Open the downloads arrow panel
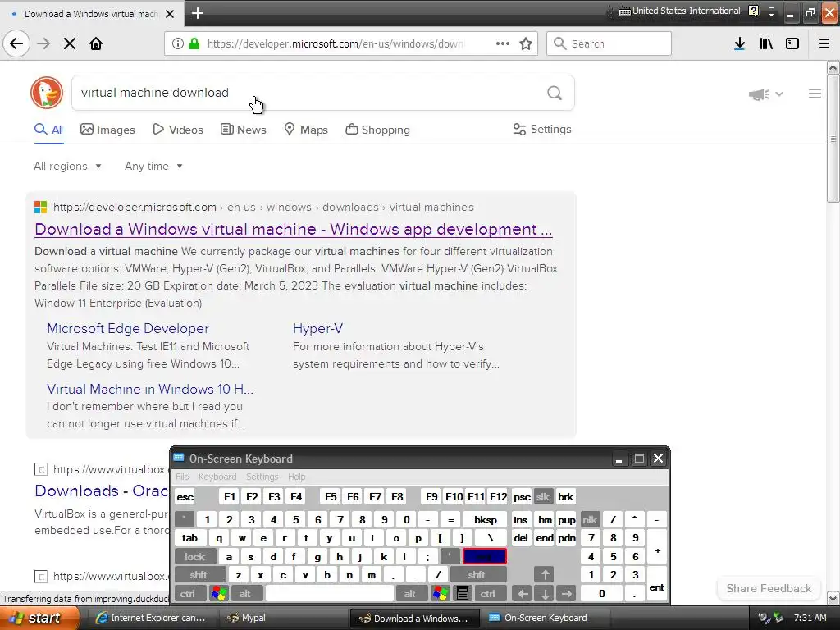The width and height of the screenshot is (840, 630). click(739, 43)
